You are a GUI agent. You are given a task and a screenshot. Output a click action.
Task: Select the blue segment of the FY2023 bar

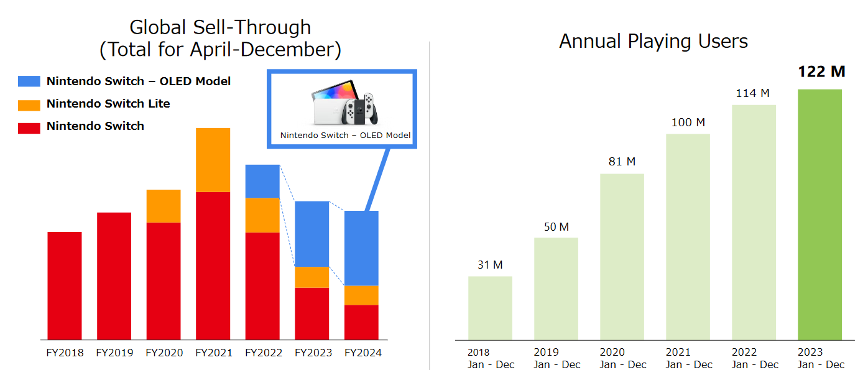coord(312,234)
